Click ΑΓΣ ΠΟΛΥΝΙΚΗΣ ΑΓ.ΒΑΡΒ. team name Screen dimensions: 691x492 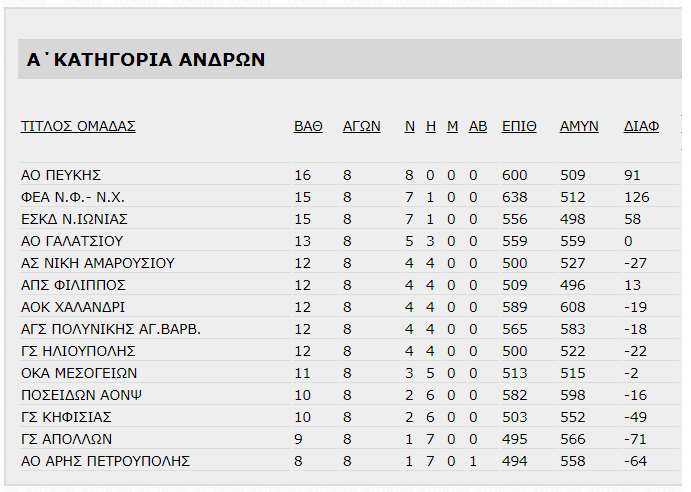coord(111,329)
